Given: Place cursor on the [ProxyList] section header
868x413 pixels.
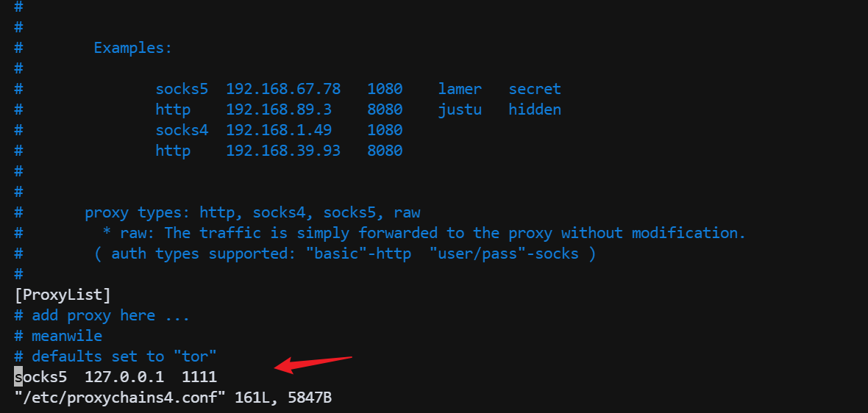Looking at the screenshot, I should tap(63, 295).
